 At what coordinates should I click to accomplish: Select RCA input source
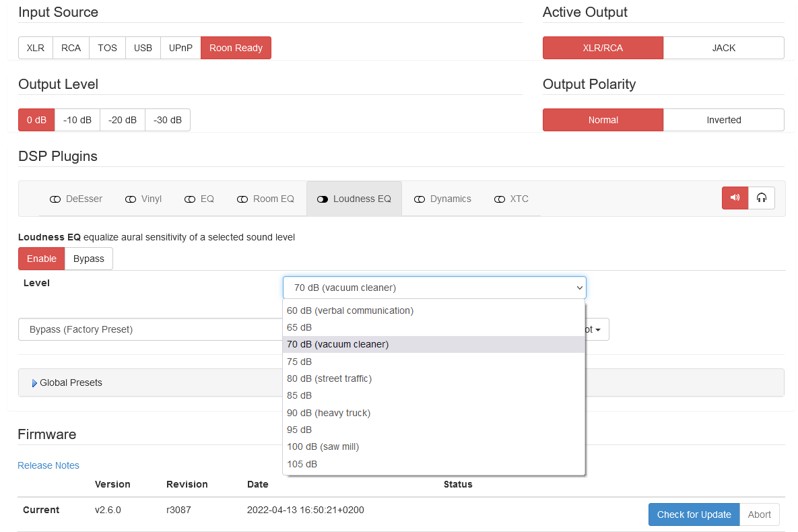point(71,48)
